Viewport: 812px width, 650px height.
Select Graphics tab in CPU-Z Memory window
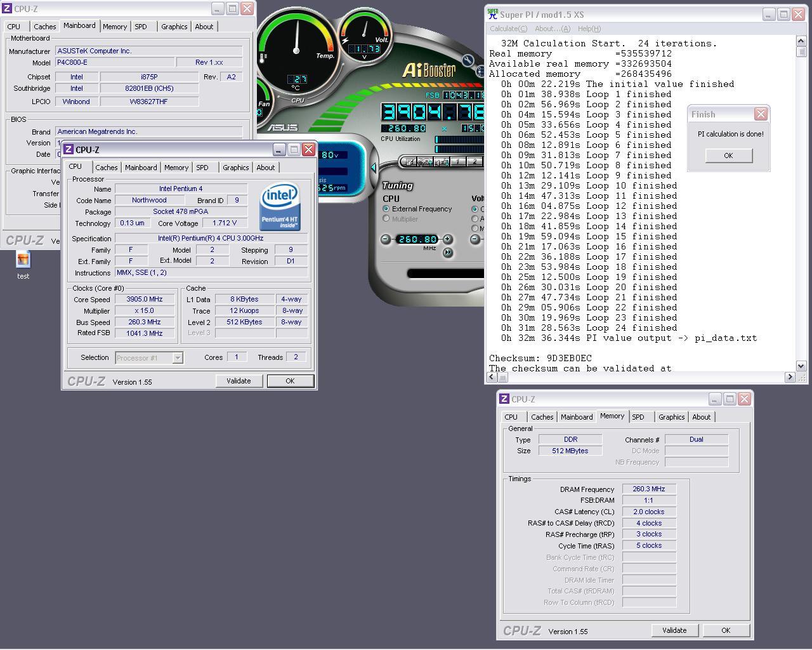pyautogui.click(x=672, y=417)
